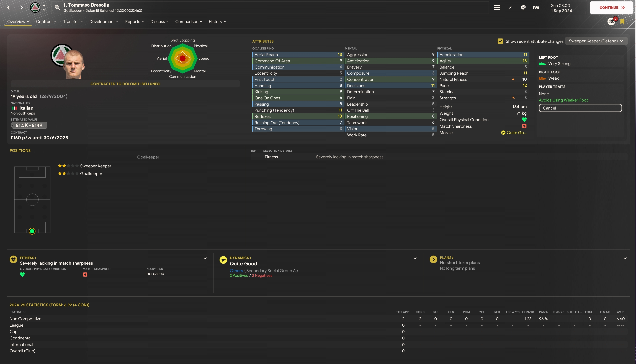Click the Cancel button under player traits
Screen dimensions: 636x364
pyautogui.click(x=580, y=108)
